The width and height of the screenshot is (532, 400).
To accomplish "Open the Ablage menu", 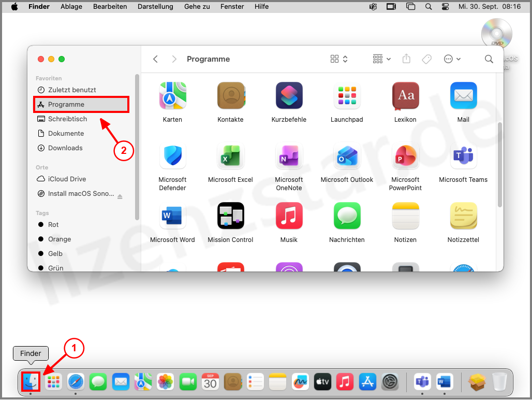I will click(x=71, y=6).
